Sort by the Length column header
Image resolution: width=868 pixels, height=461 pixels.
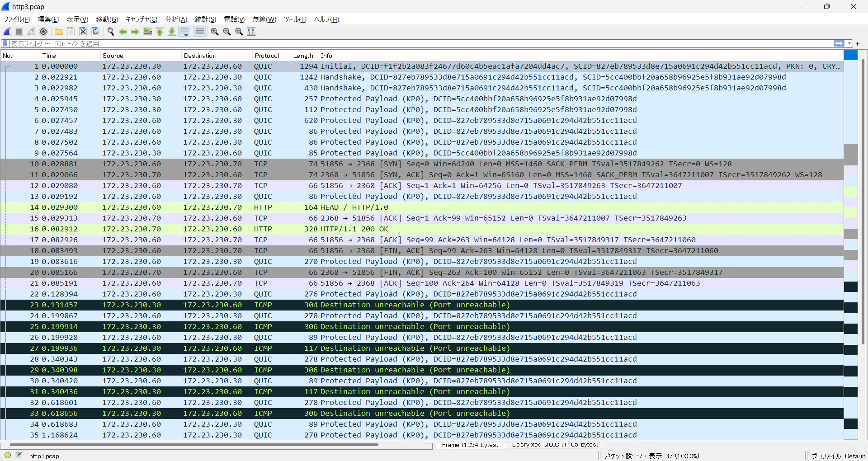pyautogui.click(x=305, y=56)
